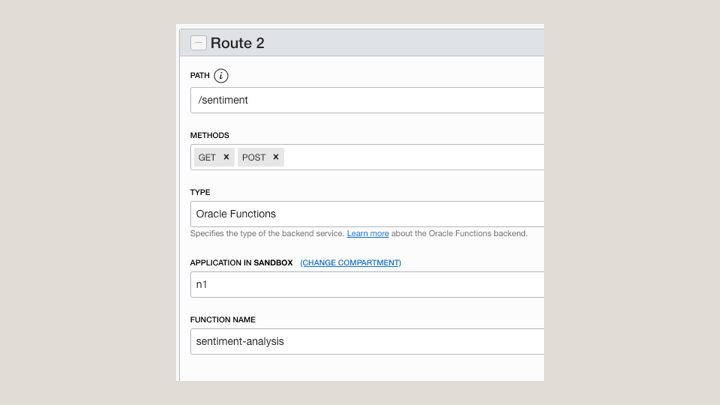Click the TYPE field label
This screenshot has width=720, height=405.
(200, 192)
